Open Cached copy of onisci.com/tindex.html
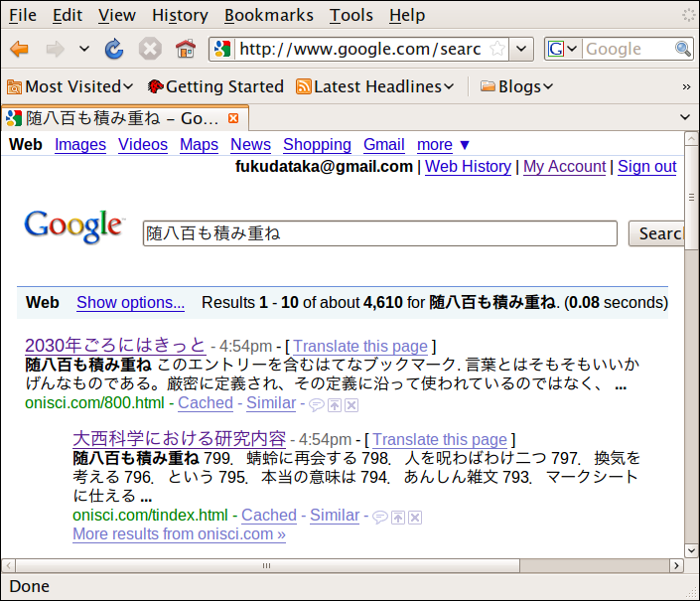This screenshot has width=700, height=601. pos(269,516)
